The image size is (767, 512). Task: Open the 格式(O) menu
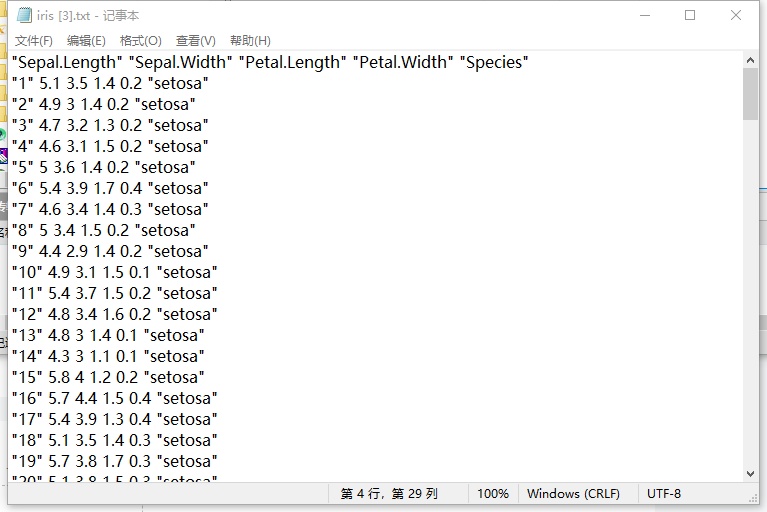point(140,41)
